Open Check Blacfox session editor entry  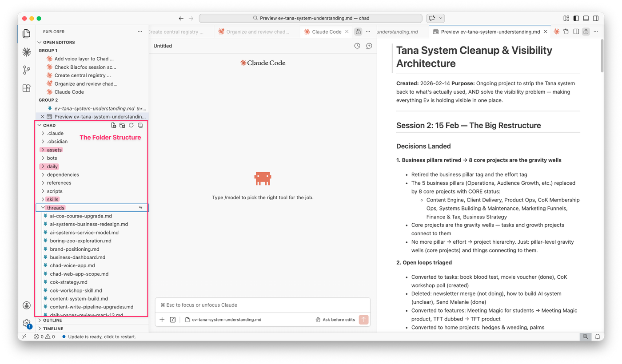tap(85, 67)
